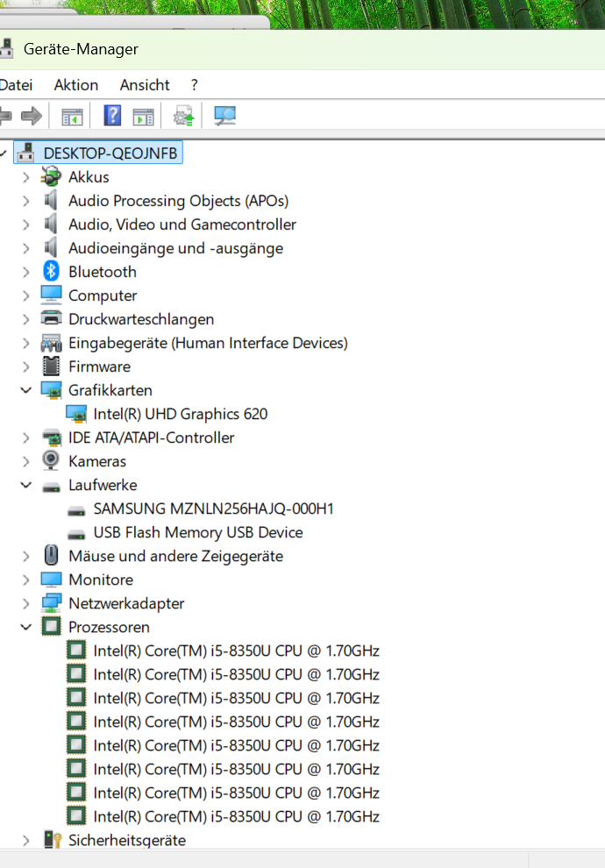The image size is (605, 868).
Task: Click the Netzwerkadapter network icon
Action: 51,603
